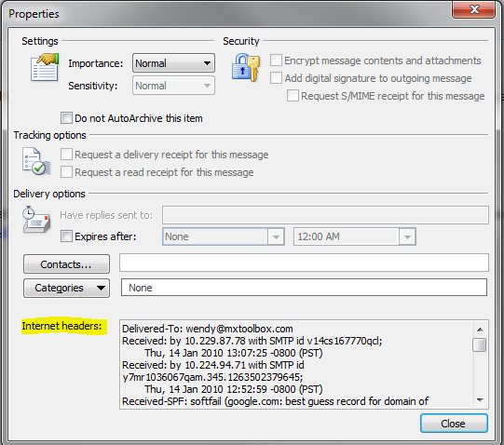
Task: Click scrollbar up arrow in Internet headers
Action: (480, 330)
